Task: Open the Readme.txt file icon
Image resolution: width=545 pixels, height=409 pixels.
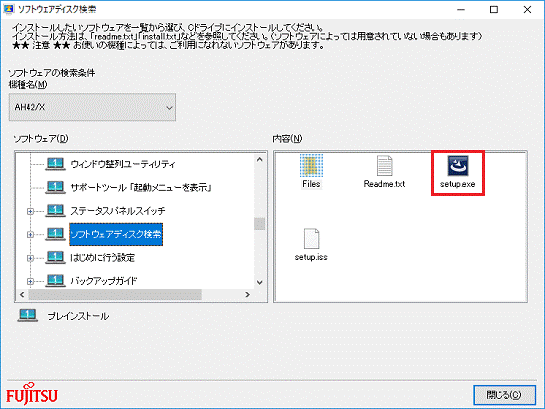Action: (384, 166)
